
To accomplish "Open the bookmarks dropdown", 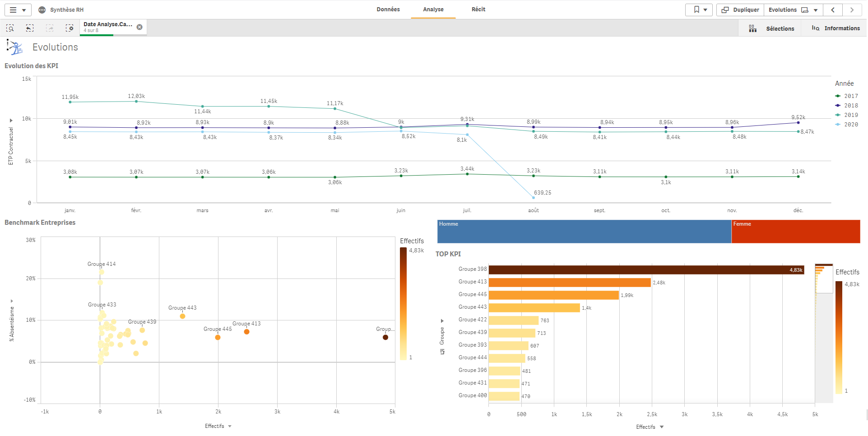I will coord(699,10).
